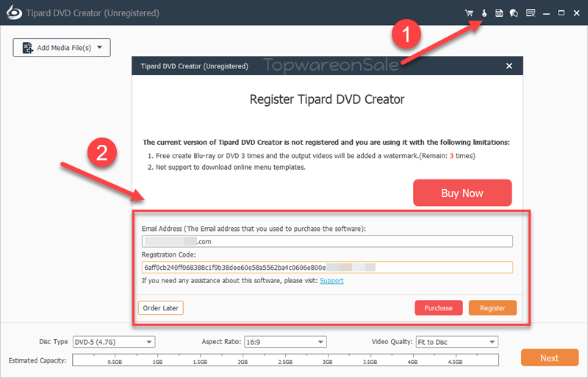Open the feedback chat bubble icon
Viewport: 588px width, 378px height.
[x=514, y=13]
